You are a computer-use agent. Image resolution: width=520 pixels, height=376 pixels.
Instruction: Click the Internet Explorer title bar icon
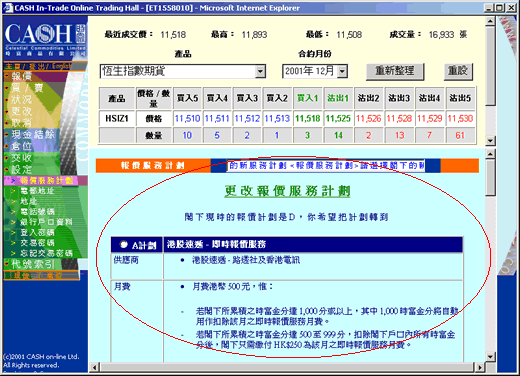pos(8,8)
